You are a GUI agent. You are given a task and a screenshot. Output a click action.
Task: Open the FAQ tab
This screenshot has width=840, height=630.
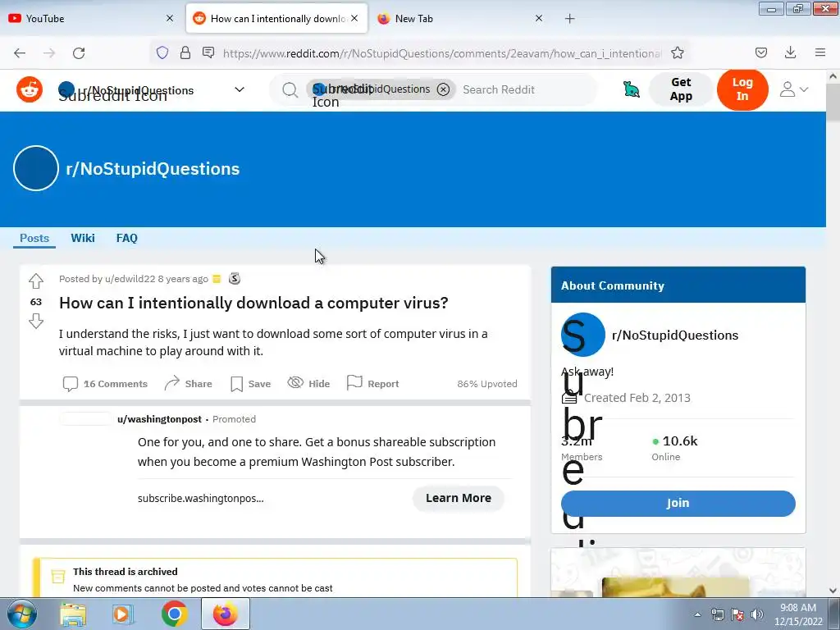click(x=127, y=238)
